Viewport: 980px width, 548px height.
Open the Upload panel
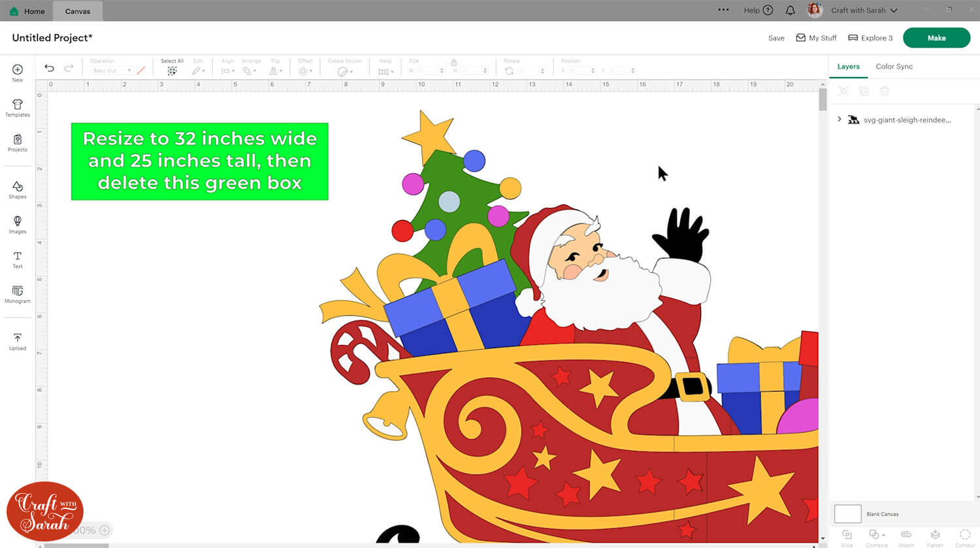pyautogui.click(x=18, y=342)
